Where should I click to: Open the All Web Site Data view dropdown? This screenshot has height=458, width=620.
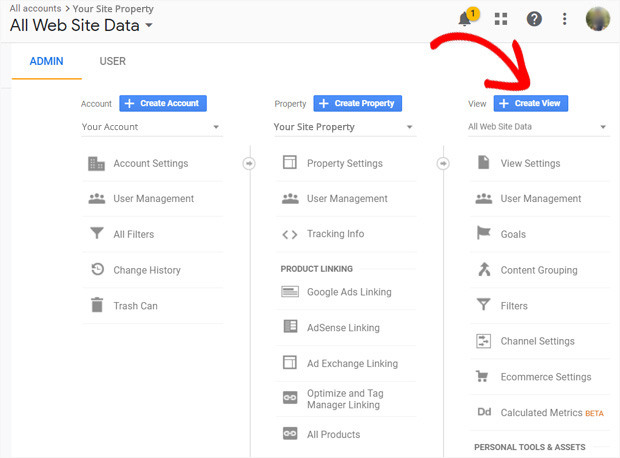click(x=537, y=127)
